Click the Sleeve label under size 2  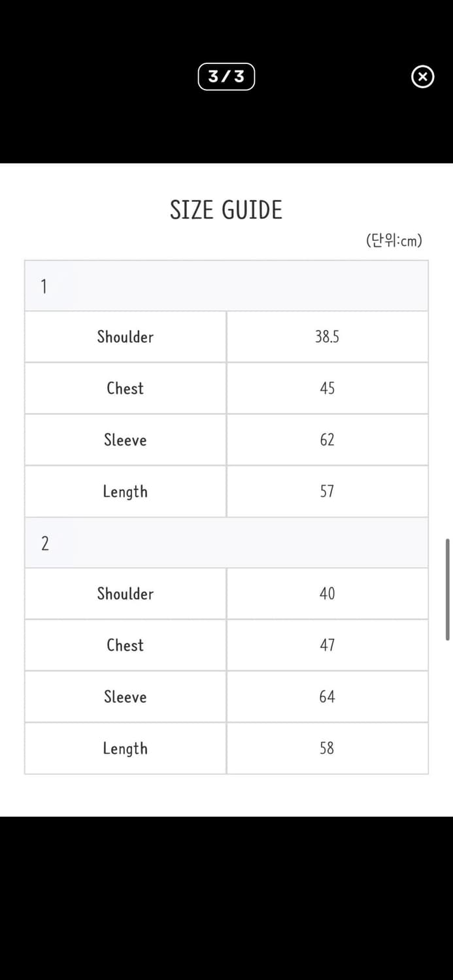point(126,696)
